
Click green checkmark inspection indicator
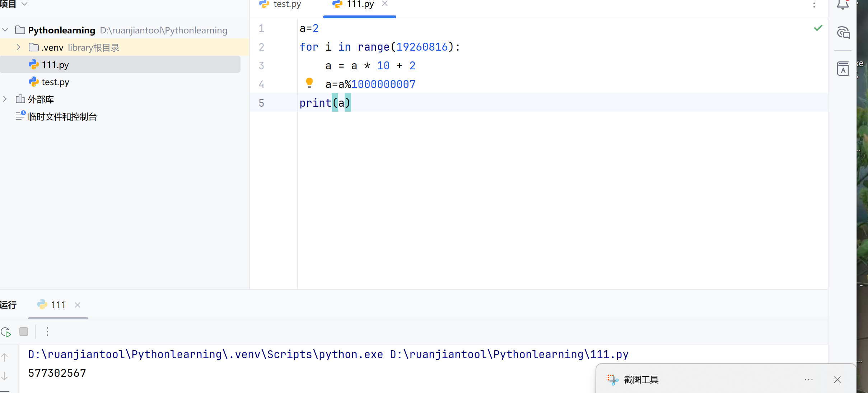tap(818, 28)
